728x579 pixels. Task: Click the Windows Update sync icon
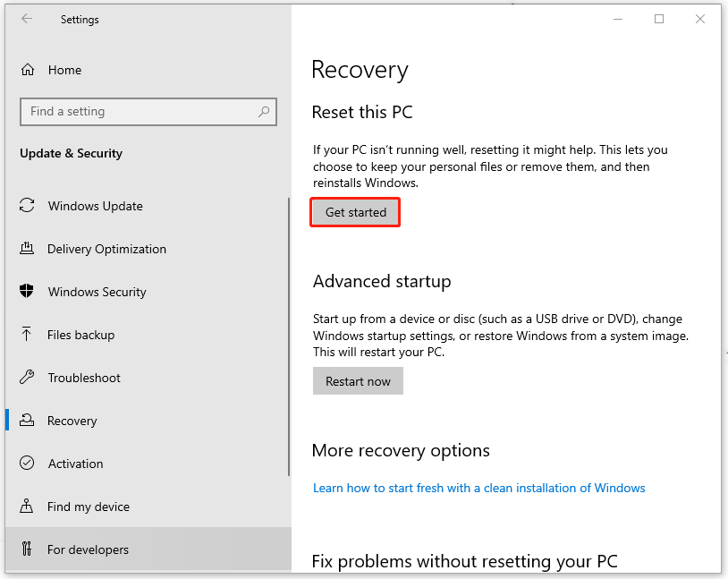[x=27, y=206]
